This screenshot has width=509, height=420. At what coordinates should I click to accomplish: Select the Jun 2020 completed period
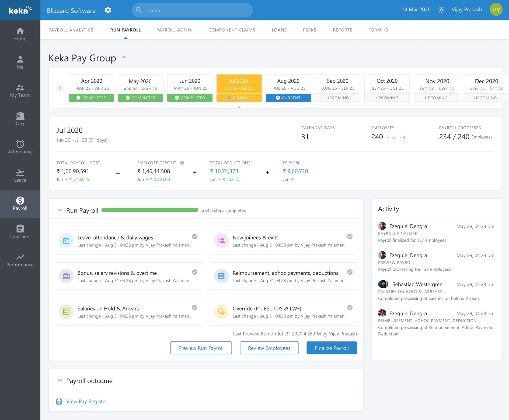coord(190,88)
